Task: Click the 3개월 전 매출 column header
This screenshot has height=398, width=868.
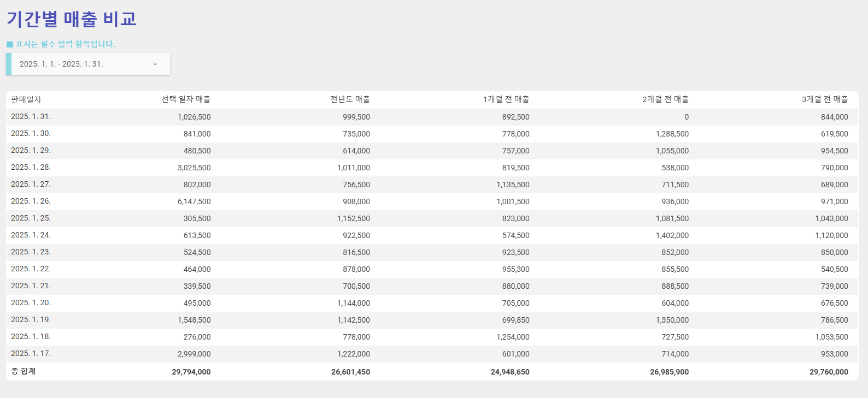Action: coord(825,99)
